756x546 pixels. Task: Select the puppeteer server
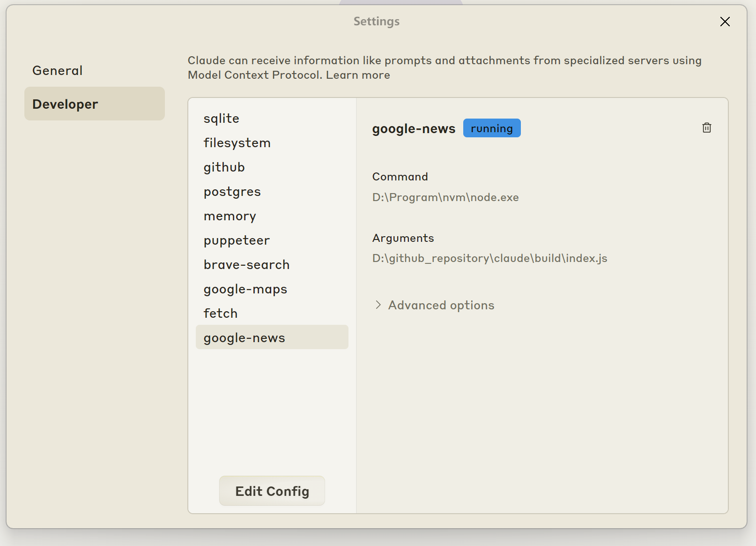237,240
